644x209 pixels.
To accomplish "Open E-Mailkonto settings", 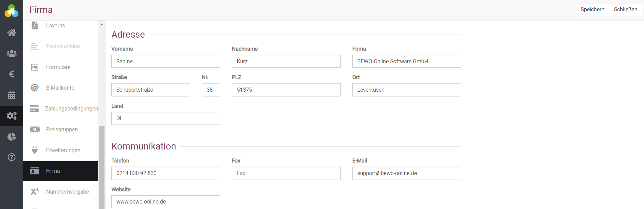I will (60, 88).
